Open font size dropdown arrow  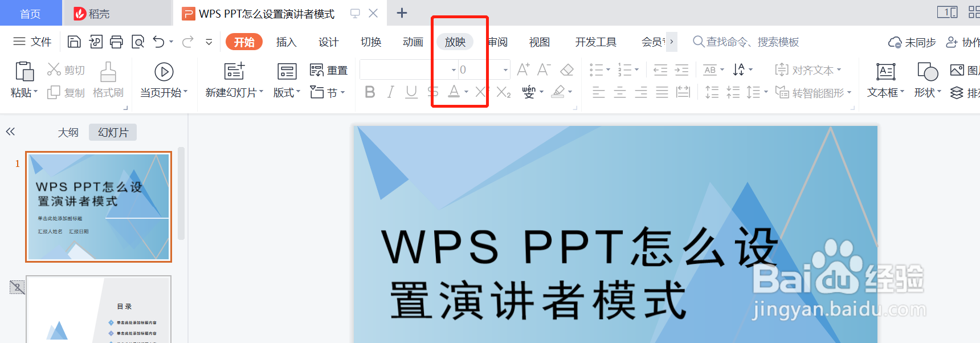[505, 70]
